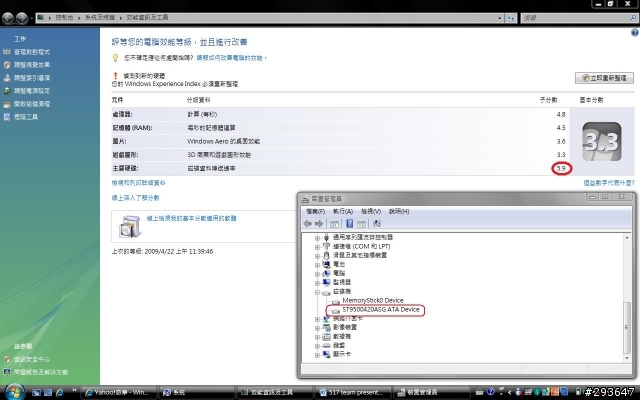The width and height of the screenshot is (640, 400).
Task: Switch to 517 team present... taskbar button
Action: coord(353,392)
